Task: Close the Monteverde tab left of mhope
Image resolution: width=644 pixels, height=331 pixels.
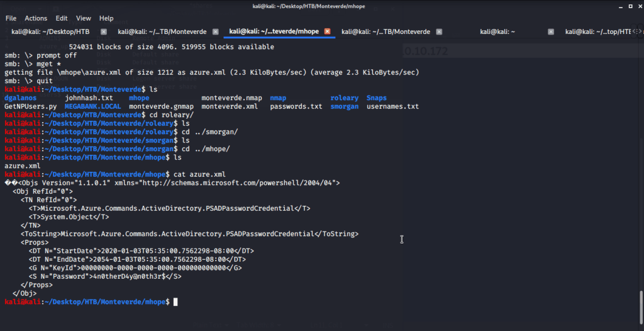Action: click(215, 31)
